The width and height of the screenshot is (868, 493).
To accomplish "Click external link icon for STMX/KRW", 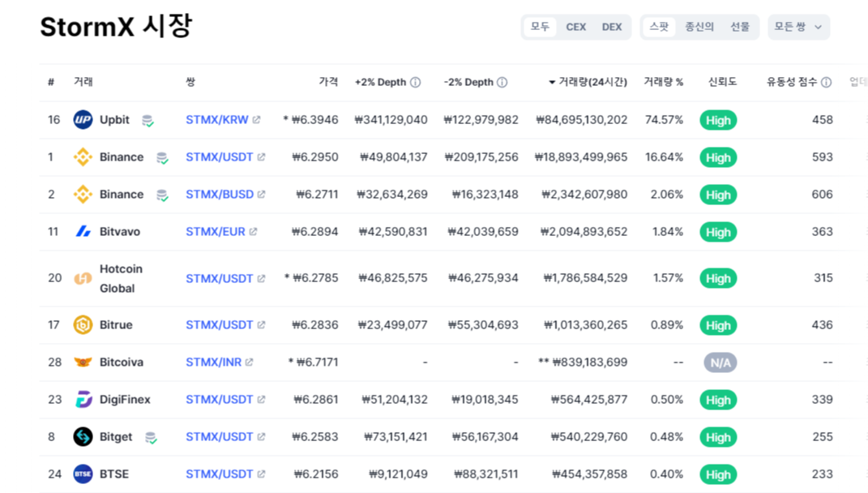I will [256, 120].
